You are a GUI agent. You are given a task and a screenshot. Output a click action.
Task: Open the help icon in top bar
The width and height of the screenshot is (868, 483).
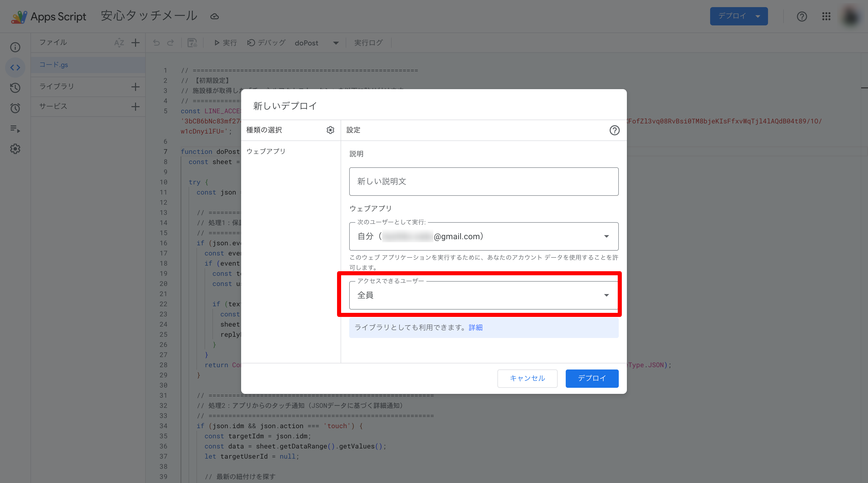(802, 16)
